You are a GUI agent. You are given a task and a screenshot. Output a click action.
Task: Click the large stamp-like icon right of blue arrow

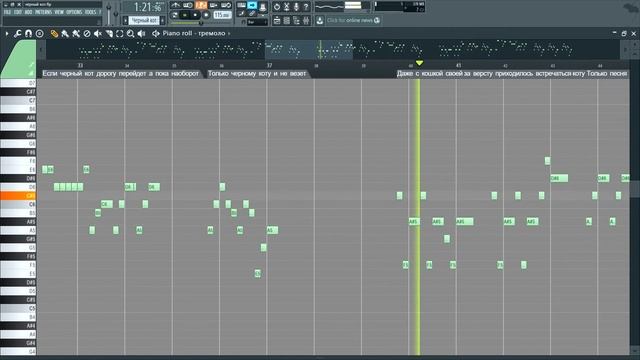point(262,8)
